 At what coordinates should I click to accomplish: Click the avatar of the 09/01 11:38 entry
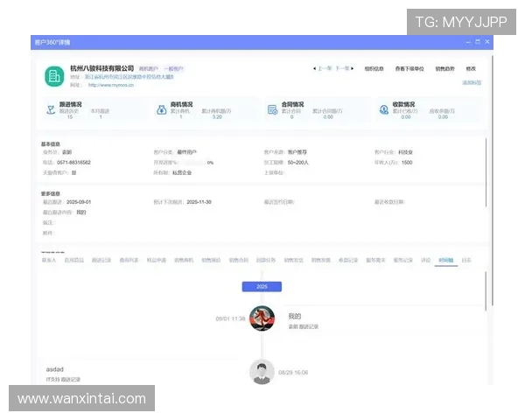262,318
